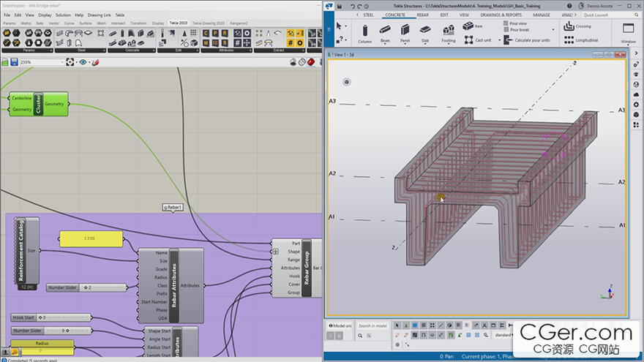
Task: Toggle the select components grid switch
Action: (432, 325)
